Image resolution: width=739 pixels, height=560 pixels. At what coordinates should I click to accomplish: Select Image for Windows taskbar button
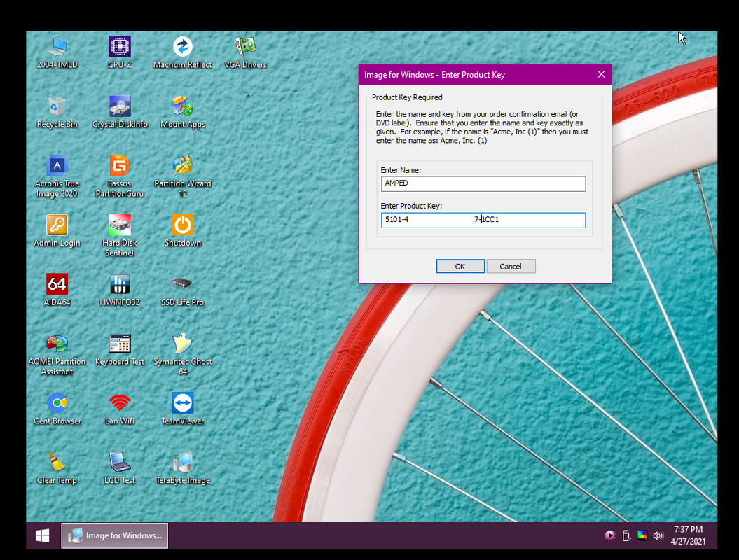pos(114,535)
